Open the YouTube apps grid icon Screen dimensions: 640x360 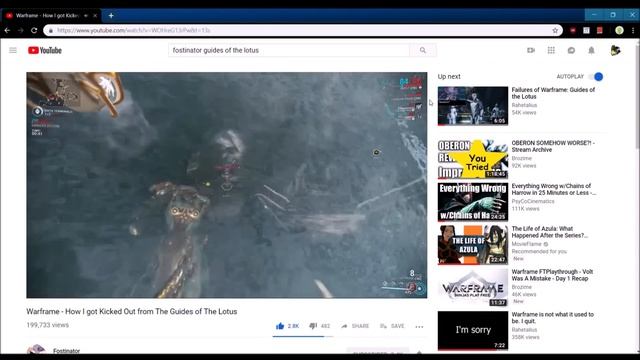(x=551, y=50)
